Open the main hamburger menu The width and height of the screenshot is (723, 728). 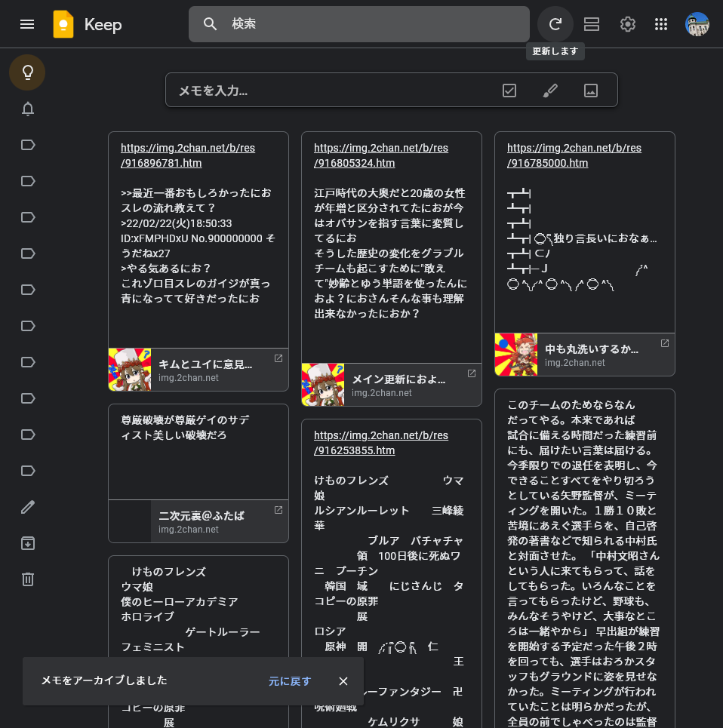point(27,24)
